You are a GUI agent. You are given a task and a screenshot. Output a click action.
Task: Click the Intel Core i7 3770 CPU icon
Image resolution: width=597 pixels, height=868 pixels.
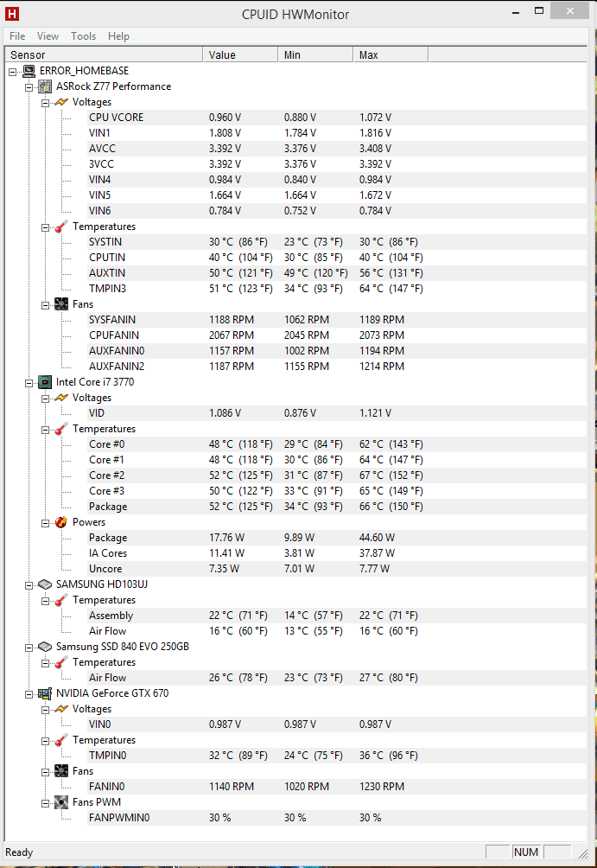click(x=45, y=382)
